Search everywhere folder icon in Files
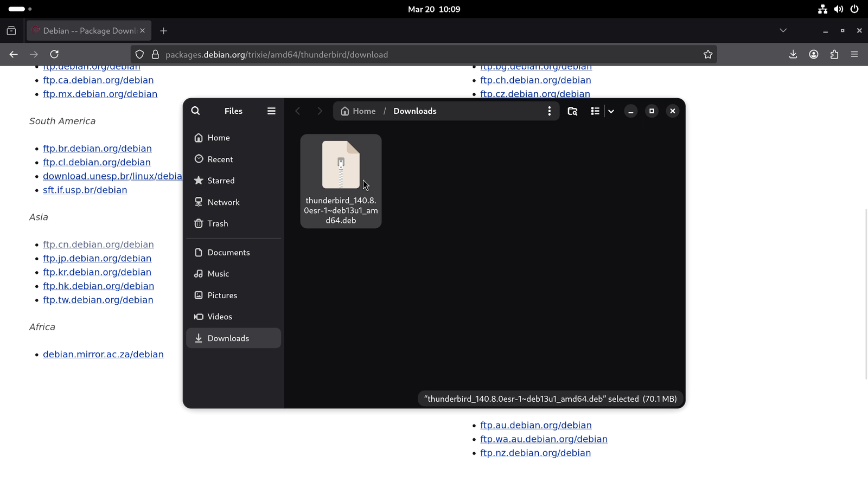The width and height of the screenshot is (868, 488). (x=572, y=111)
